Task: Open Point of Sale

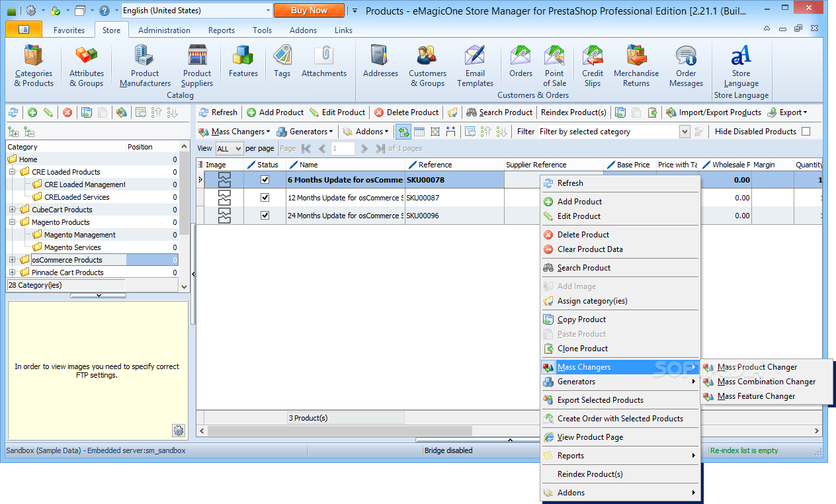Action: [x=554, y=65]
